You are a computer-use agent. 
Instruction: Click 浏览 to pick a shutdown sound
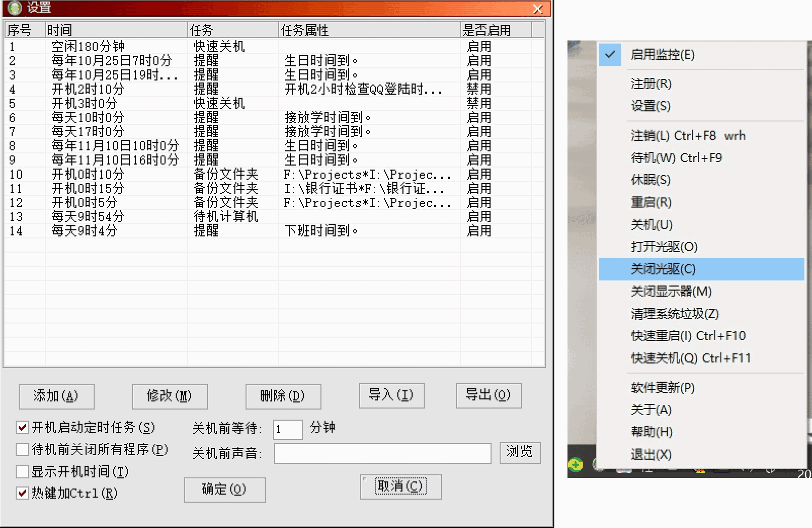(520, 453)
